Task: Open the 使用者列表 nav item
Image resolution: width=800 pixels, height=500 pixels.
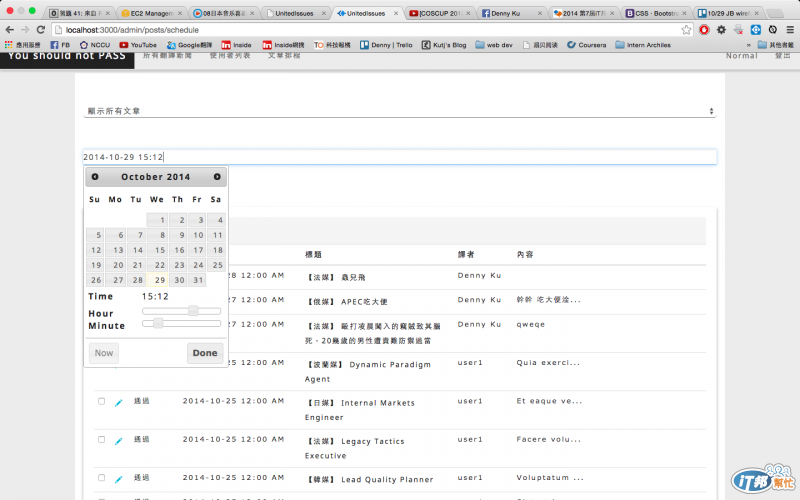Action: point(230,55)
